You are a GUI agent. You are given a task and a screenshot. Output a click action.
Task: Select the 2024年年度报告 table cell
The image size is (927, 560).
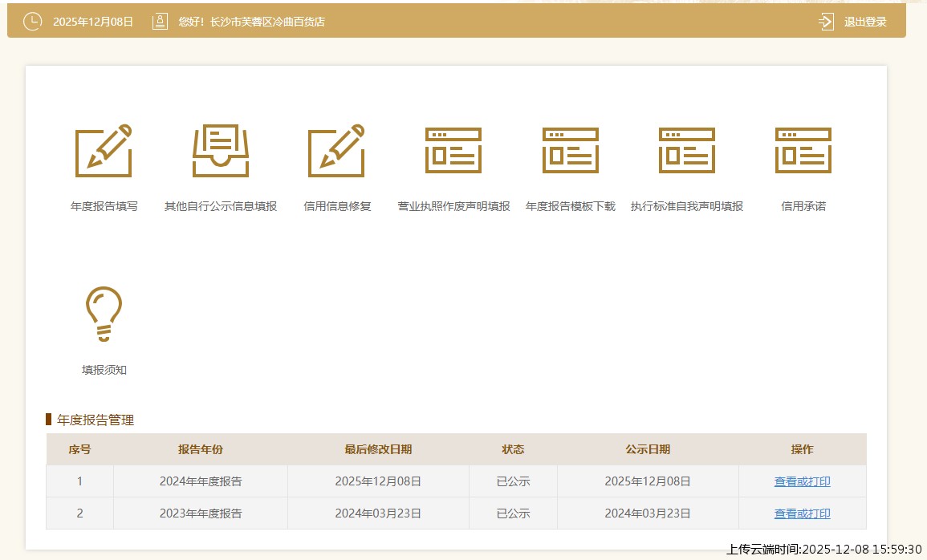point(201,481)
